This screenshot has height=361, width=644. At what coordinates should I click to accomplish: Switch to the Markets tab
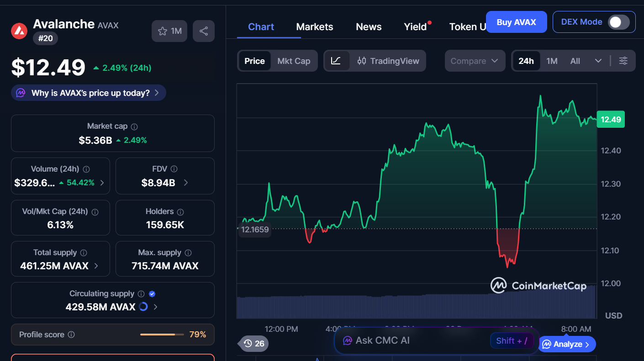[314, 26]
